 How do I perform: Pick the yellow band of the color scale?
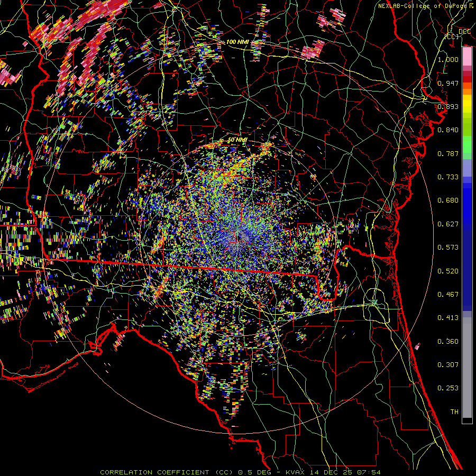click(467, 104)
